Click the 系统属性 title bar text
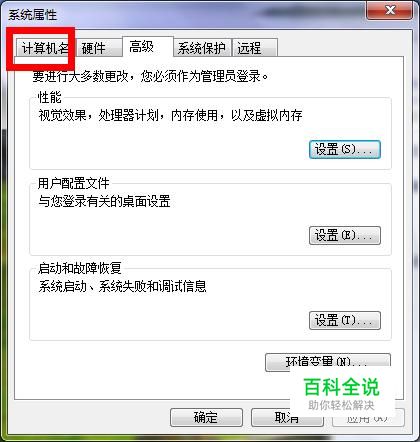The width and height of the screenshot is (420, 442). (x=32, y=15)
